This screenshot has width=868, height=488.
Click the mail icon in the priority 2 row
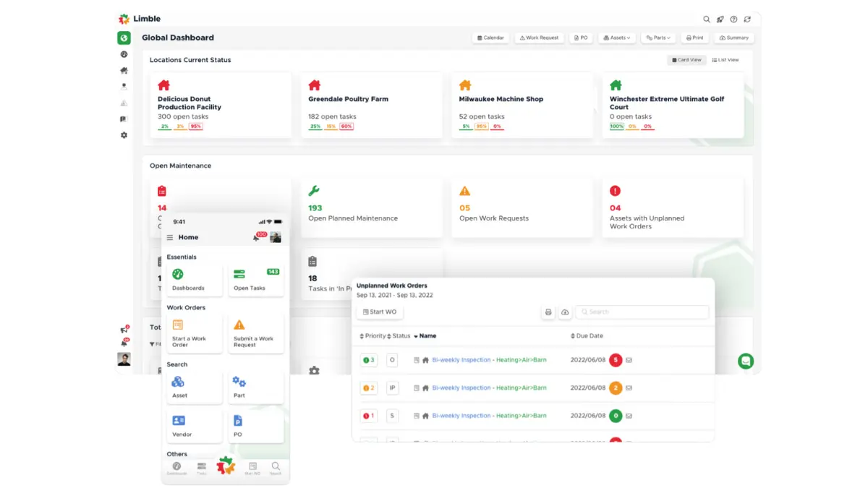pos(629,388)
